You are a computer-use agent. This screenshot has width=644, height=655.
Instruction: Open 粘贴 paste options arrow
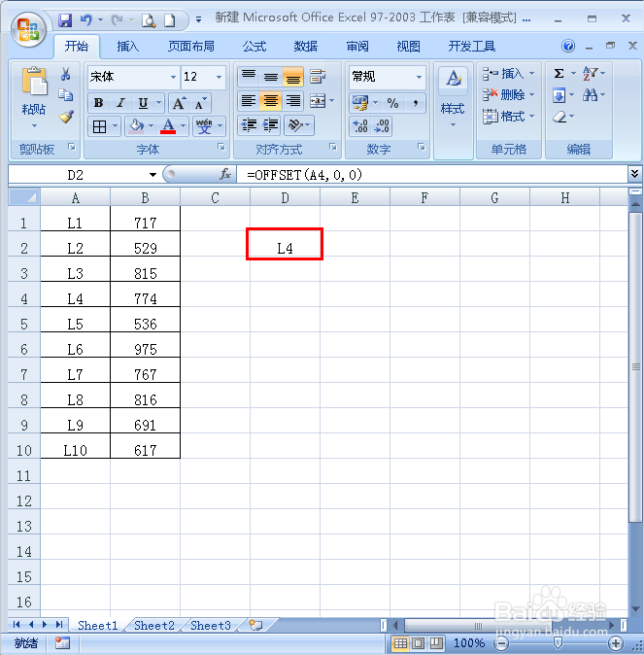[34, 125]
